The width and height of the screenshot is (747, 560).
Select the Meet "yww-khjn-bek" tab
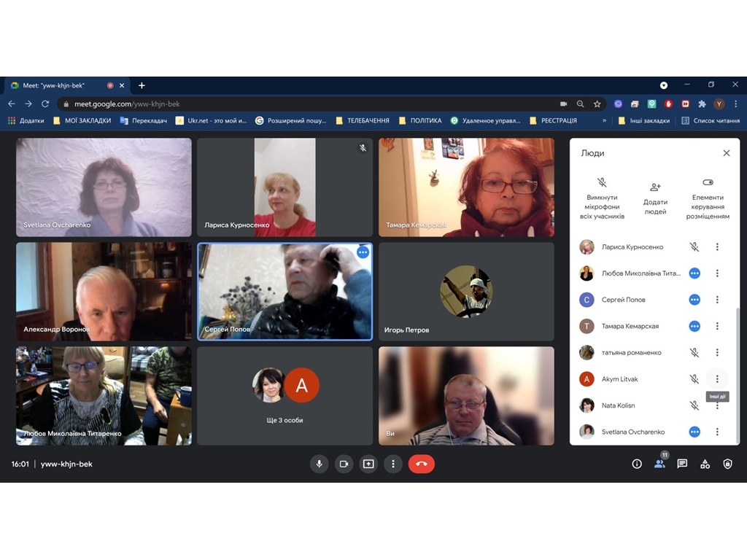point(66,86)
